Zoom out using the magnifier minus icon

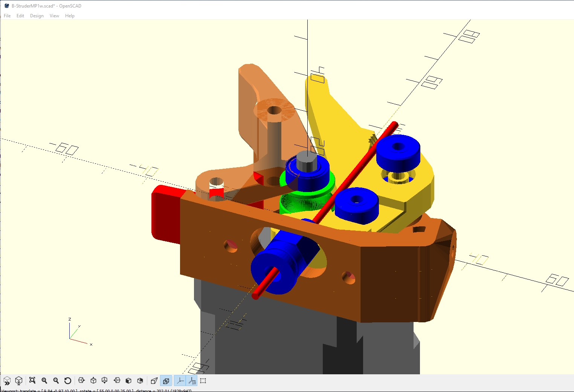[x=56, y=381]
